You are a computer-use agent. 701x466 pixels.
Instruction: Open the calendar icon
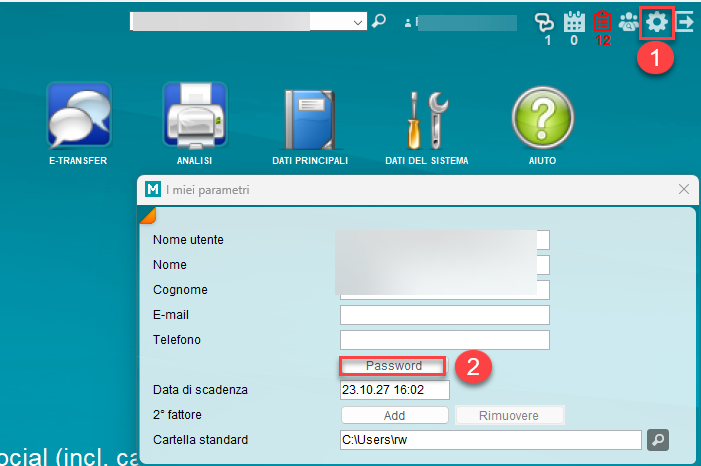coord(574,22)
